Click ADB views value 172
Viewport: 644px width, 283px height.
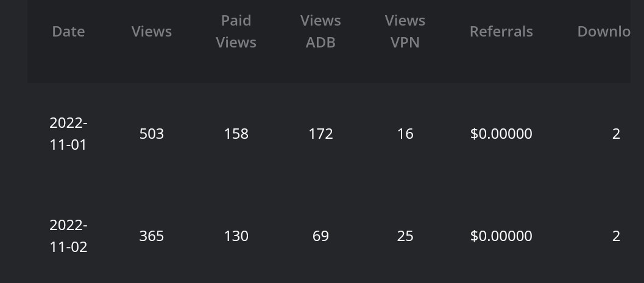320,134
